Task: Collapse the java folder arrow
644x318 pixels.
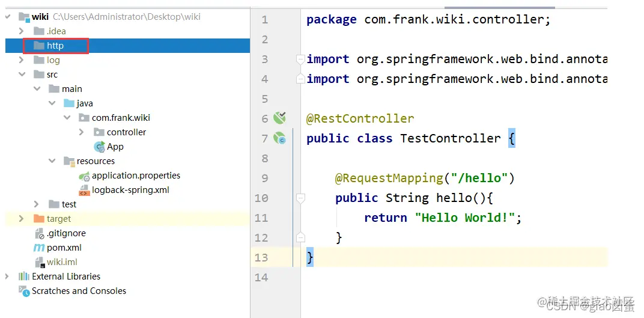Action: click(x=52, y=103)
